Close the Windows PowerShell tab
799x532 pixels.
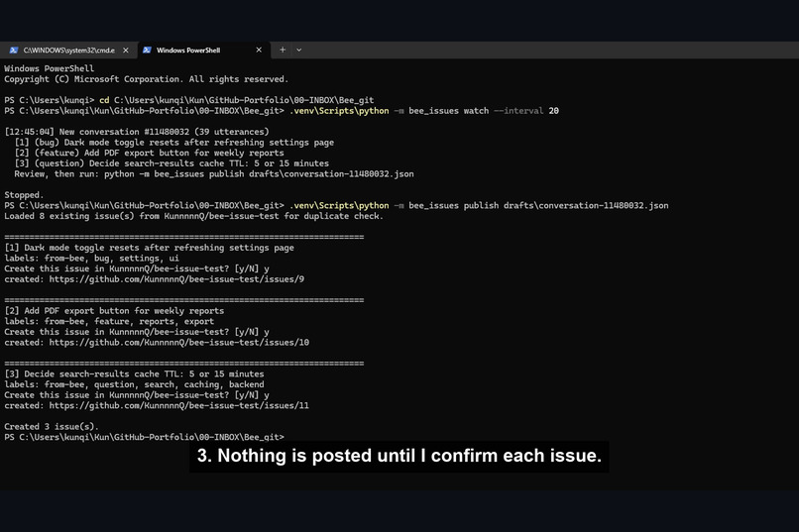(x=259, y=50)
